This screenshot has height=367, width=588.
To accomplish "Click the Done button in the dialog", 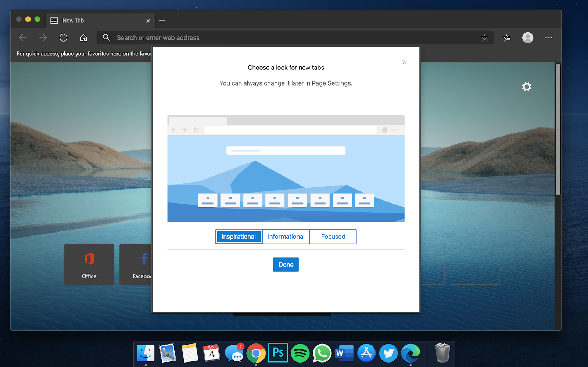I will (286, 265).
